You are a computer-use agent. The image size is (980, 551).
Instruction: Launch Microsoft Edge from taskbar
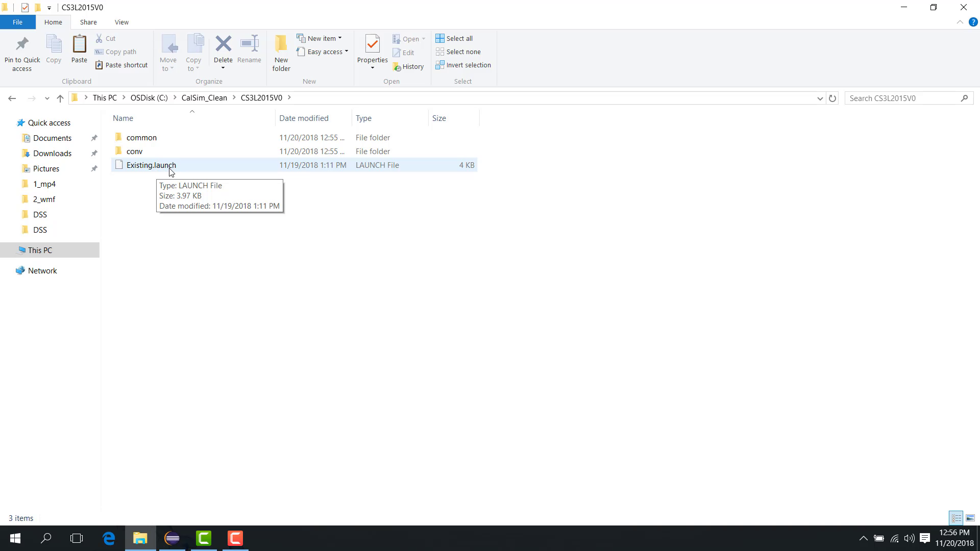pos(109,538)
